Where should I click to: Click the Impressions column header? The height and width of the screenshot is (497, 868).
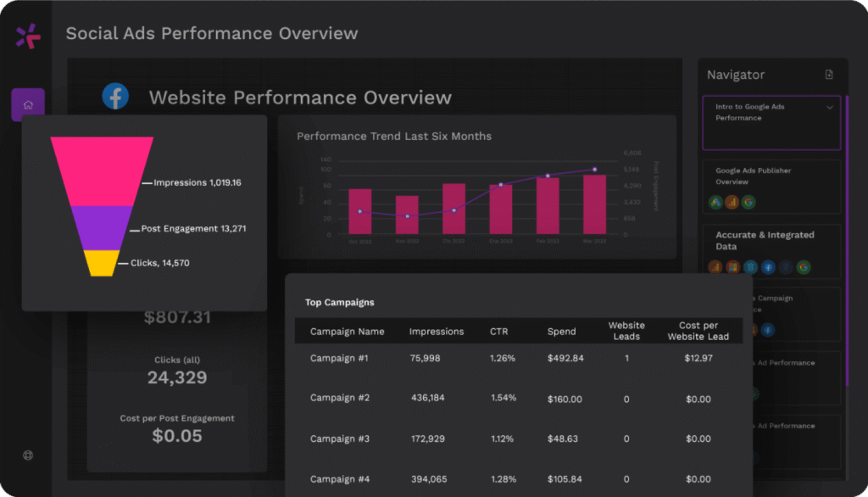tap(436, 332)
